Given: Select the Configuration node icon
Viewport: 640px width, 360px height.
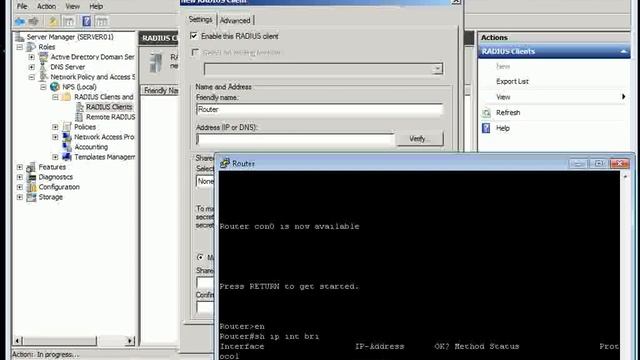Looking at the screenshot, I should click(x=31, y=187).
